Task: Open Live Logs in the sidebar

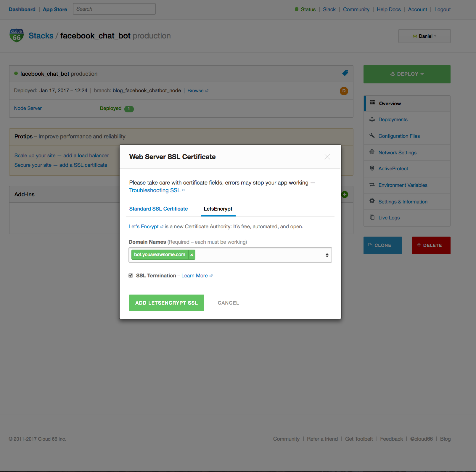Action: click(407, 218)
